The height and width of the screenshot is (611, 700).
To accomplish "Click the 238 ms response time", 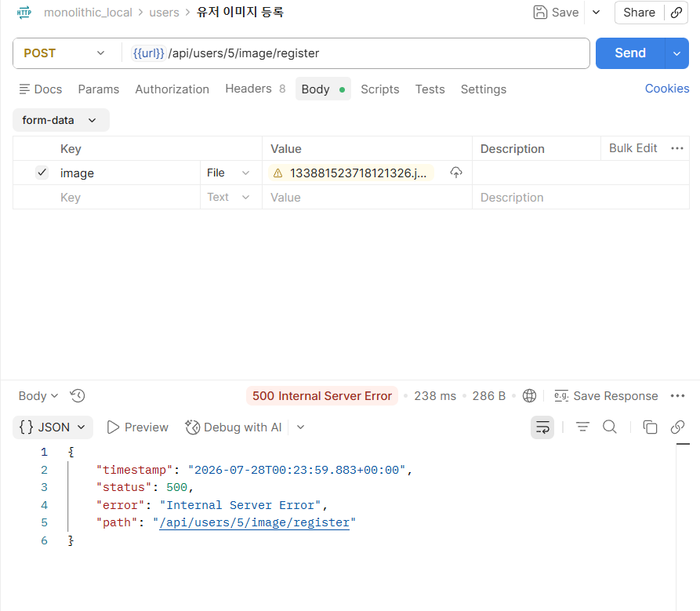I will [435, 396].
